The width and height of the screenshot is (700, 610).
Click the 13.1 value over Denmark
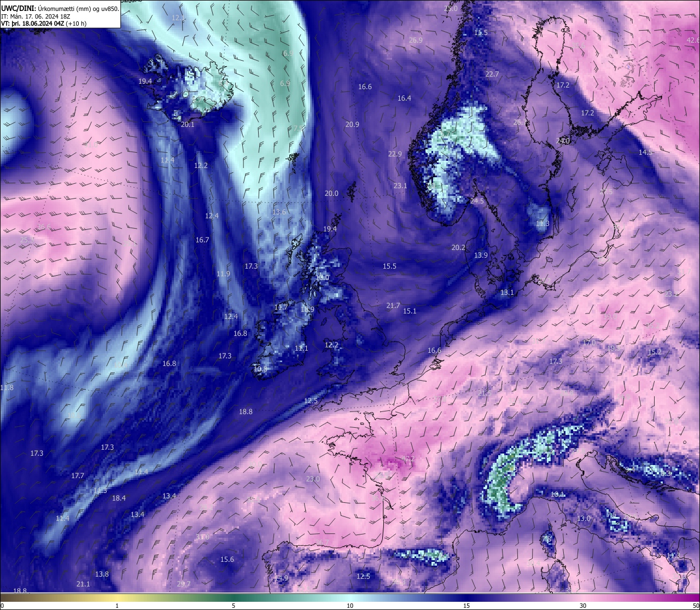click(x=507, y=293)
